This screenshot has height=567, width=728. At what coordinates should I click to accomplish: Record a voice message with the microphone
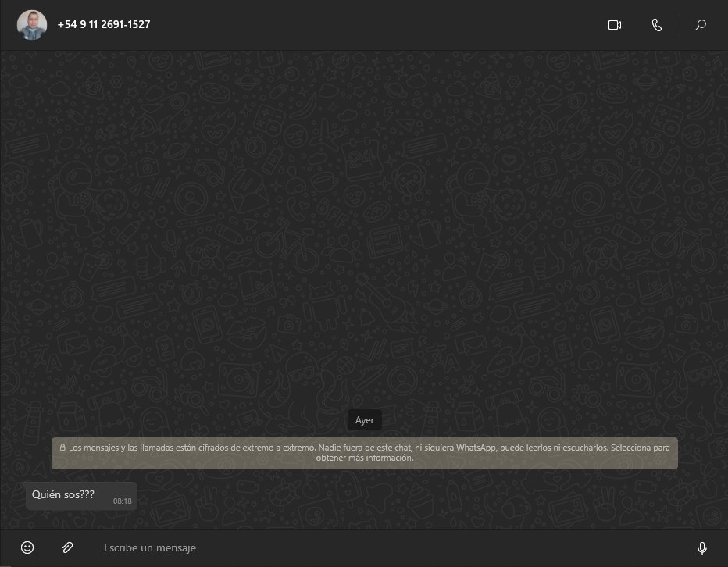click(702, 548)
